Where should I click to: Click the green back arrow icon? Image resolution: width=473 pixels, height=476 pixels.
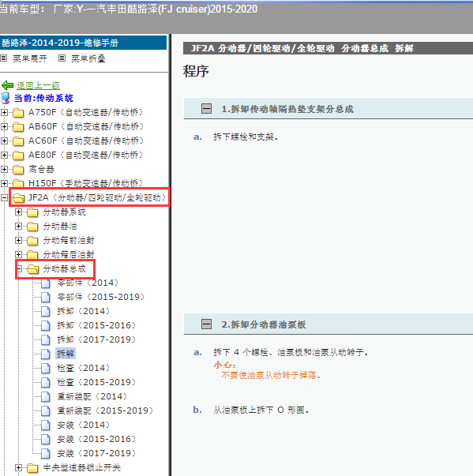(x=7, y=85)
